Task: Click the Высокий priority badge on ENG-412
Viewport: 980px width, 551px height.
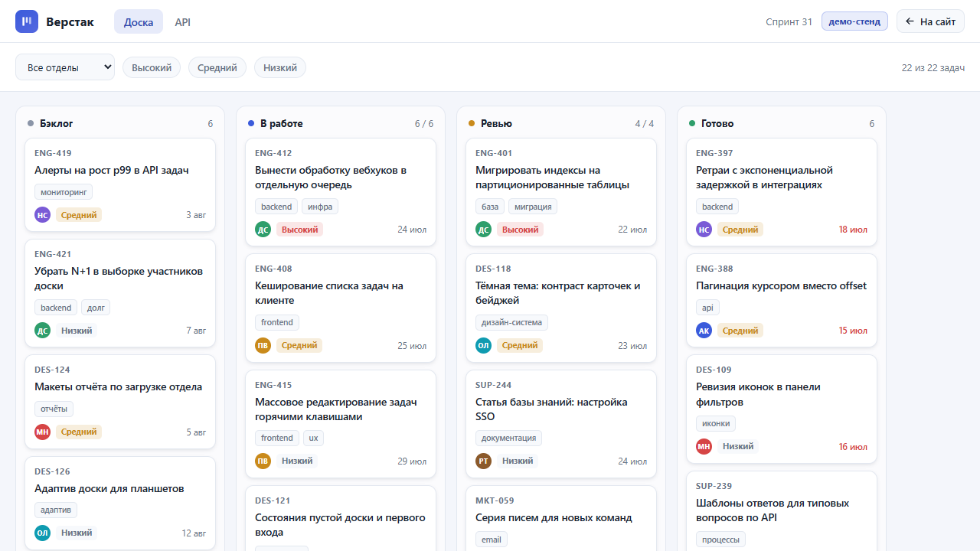Action: (300, 229)
